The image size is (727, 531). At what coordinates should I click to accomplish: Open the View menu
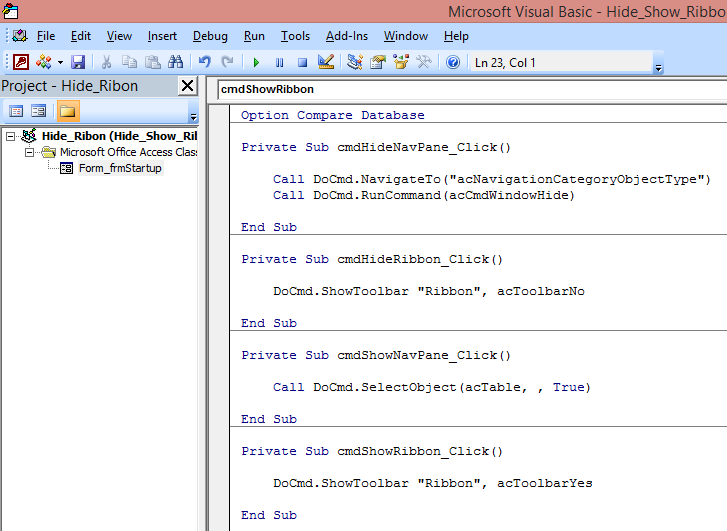[119, 36]
